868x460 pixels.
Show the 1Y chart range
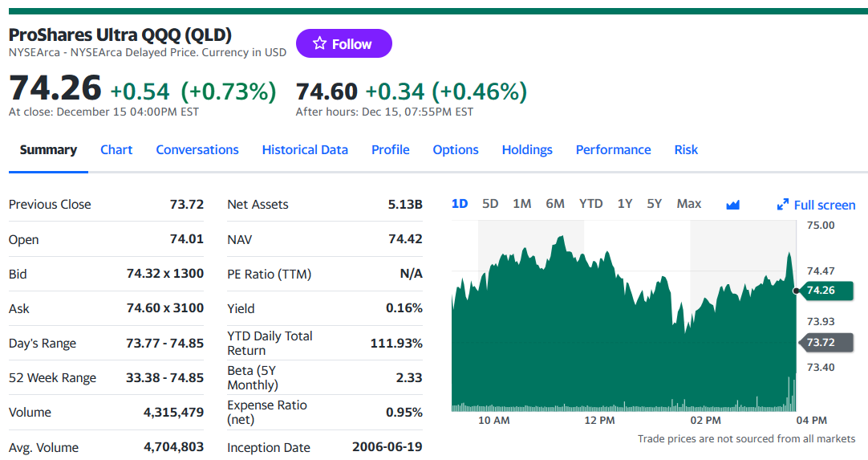[x=624, y=204]
